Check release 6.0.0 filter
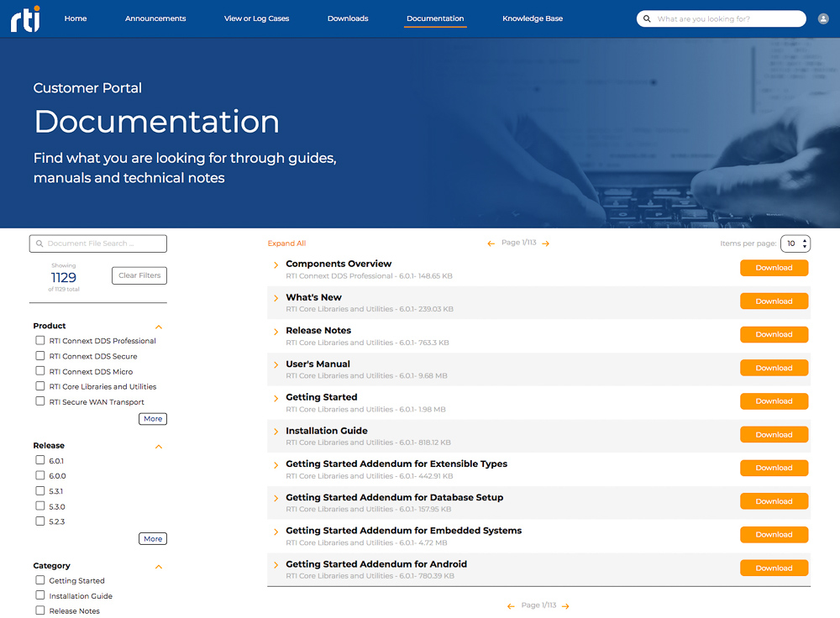Viewport: 840px width, 618px height. (x=40, y=475)
